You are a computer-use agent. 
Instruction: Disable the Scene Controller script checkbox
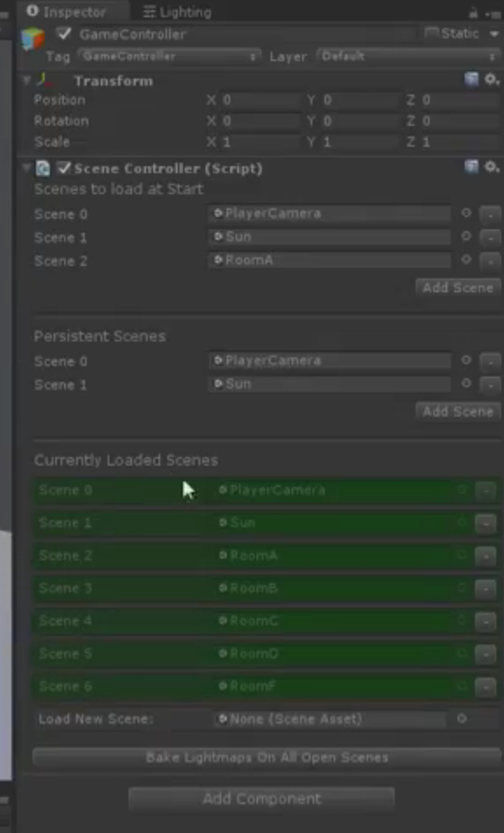[x=64, y=168]
